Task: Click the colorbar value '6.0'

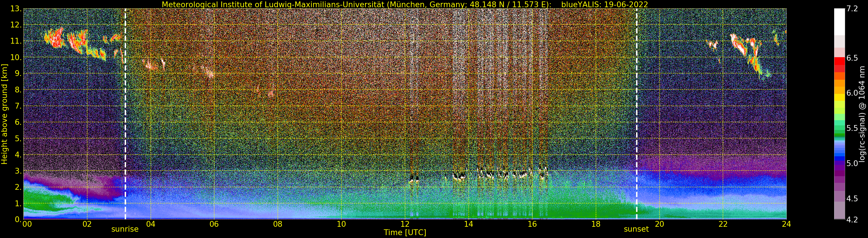Action: tap(852, 93)
